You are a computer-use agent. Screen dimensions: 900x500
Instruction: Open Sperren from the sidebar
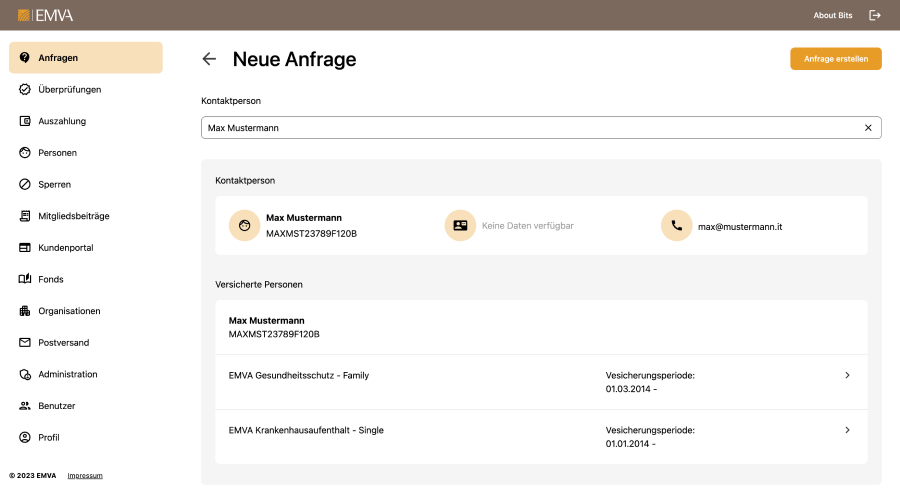pyautogui.click(x=54, y=185)
